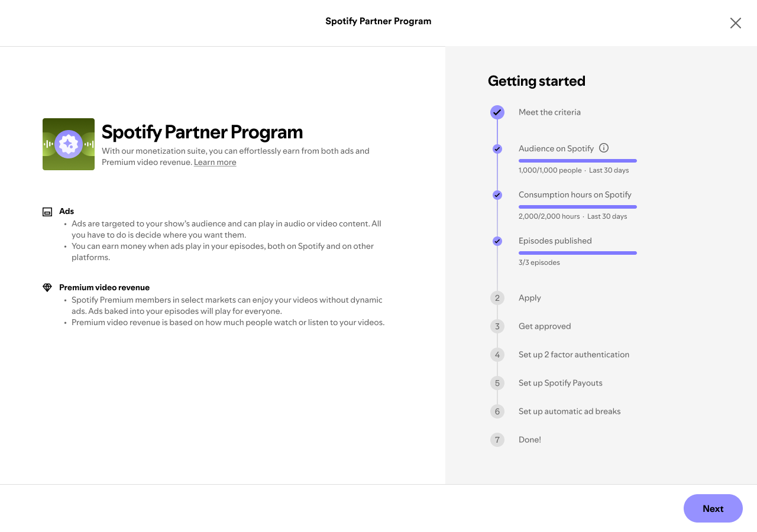Click the Next button

[x=713, y=508]
